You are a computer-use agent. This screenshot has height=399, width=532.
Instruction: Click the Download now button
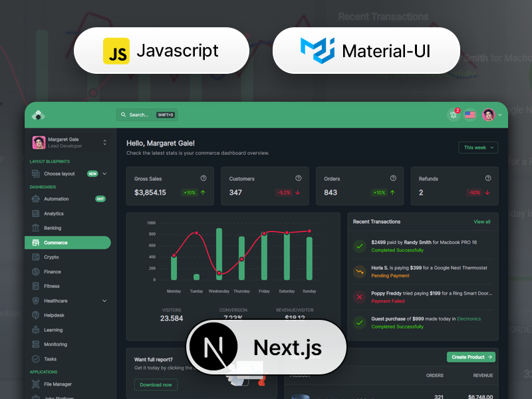pos(156,385)
